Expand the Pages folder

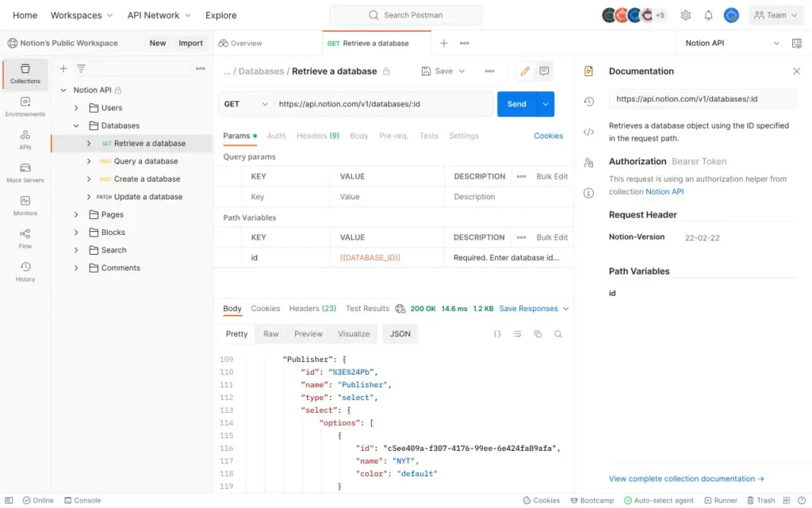76,214
